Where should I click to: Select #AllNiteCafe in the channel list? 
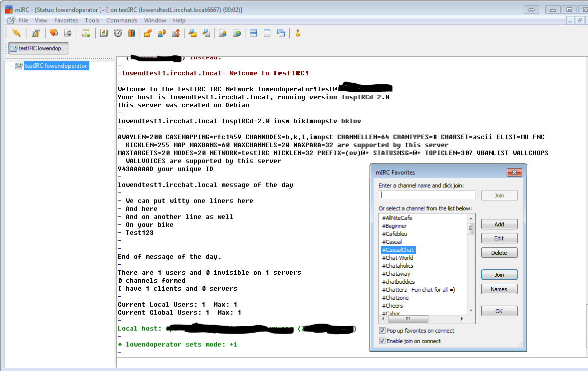(x=397, y=218)
